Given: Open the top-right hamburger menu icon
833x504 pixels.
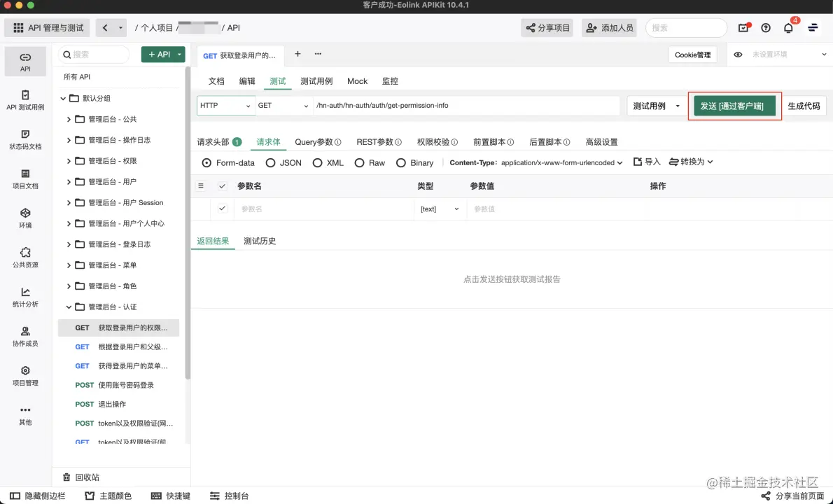Looking at the screenshot, I should (813, 27).
